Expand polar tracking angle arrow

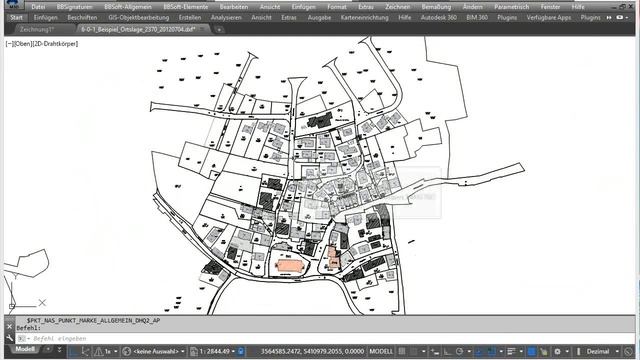[x=469, y=351]
